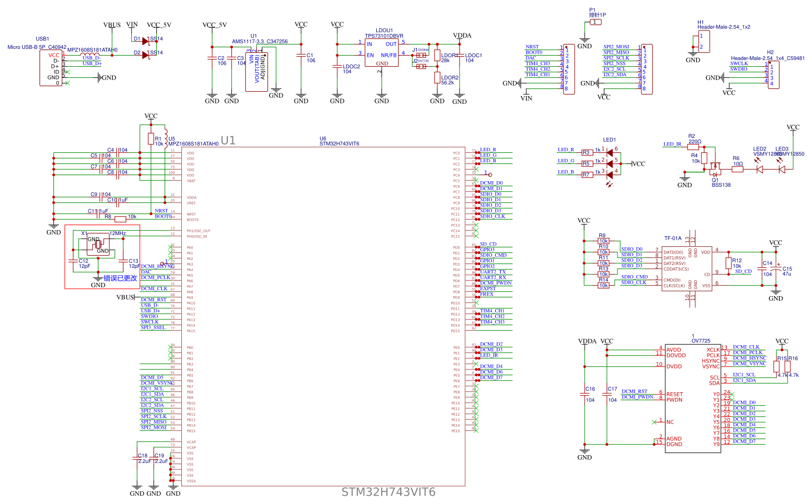812x504 pixels.
Task: Click the J2 OV7725 jumper
Action: point(421,66)
